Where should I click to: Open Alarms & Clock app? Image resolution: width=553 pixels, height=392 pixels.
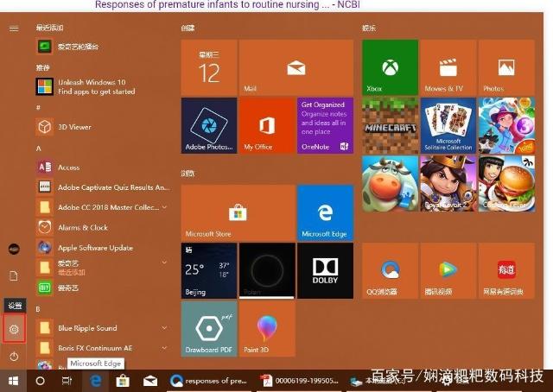[102, 227]
